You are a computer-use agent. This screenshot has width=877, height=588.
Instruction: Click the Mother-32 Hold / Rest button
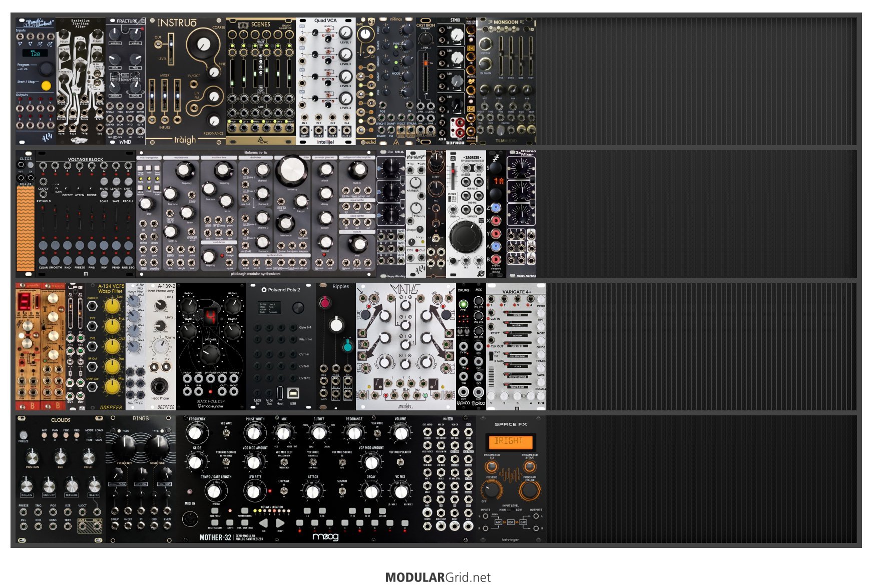tap(215, 511)
